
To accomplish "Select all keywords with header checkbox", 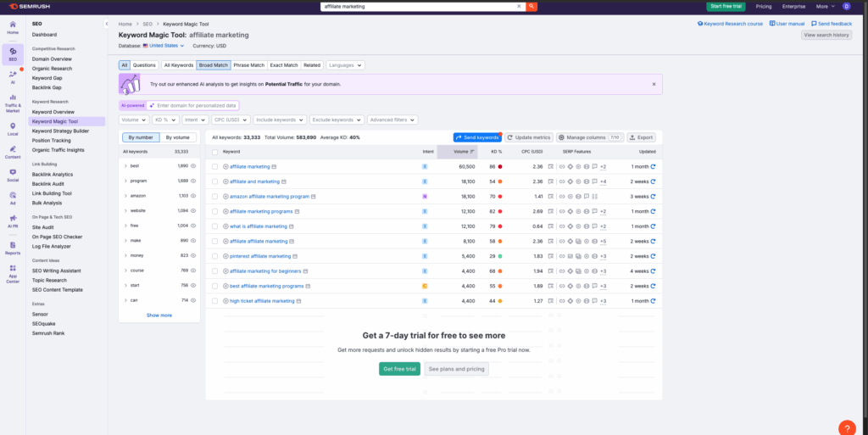I will (x=214, y=152).
